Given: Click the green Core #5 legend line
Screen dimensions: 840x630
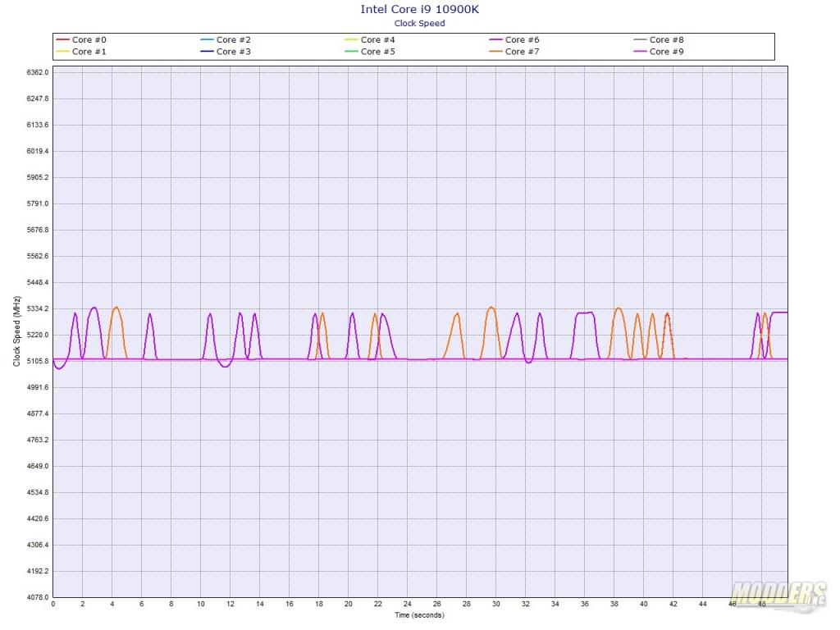Looking at the screenshot, I should [x=351, y=52].
